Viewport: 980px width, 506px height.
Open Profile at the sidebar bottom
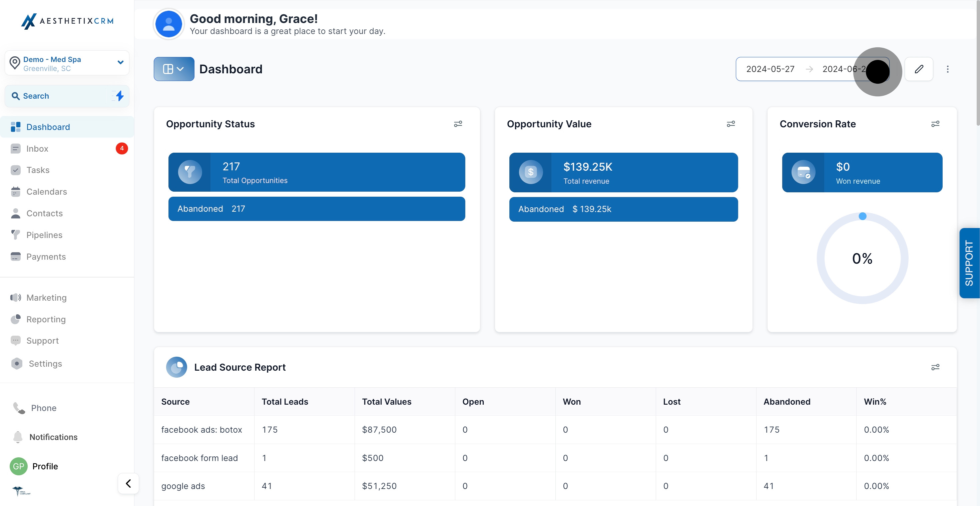point(45,466)
